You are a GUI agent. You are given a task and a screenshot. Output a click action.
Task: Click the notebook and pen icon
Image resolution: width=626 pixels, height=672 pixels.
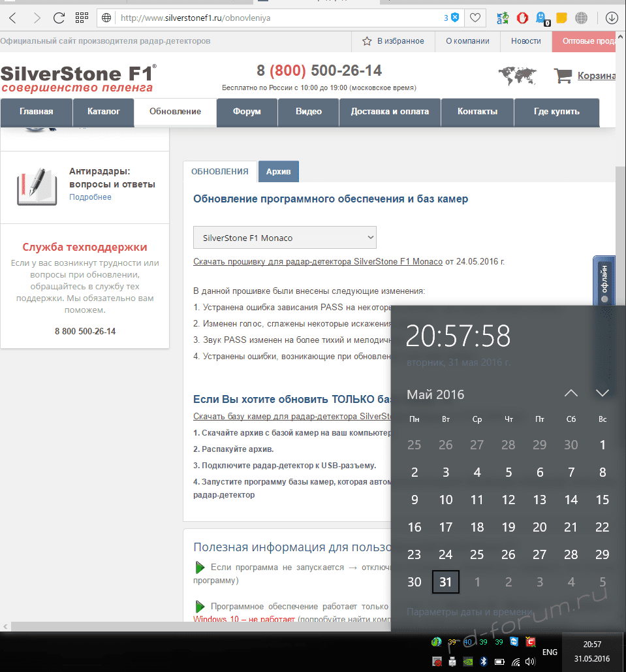pos(37,187)
